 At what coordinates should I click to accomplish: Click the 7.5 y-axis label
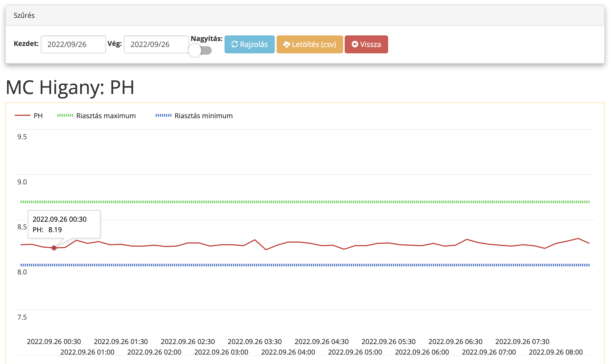22,317
